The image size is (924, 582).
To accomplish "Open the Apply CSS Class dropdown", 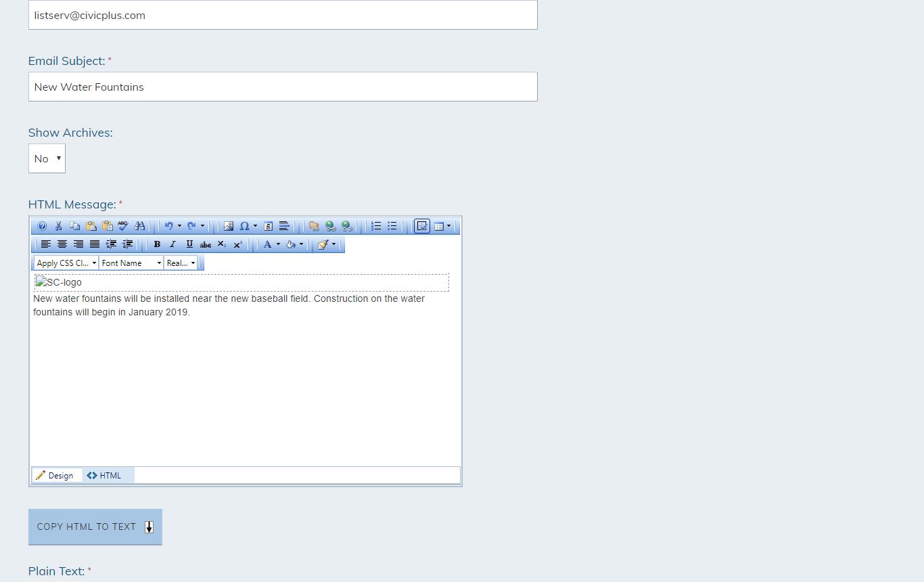I will 66,263.
